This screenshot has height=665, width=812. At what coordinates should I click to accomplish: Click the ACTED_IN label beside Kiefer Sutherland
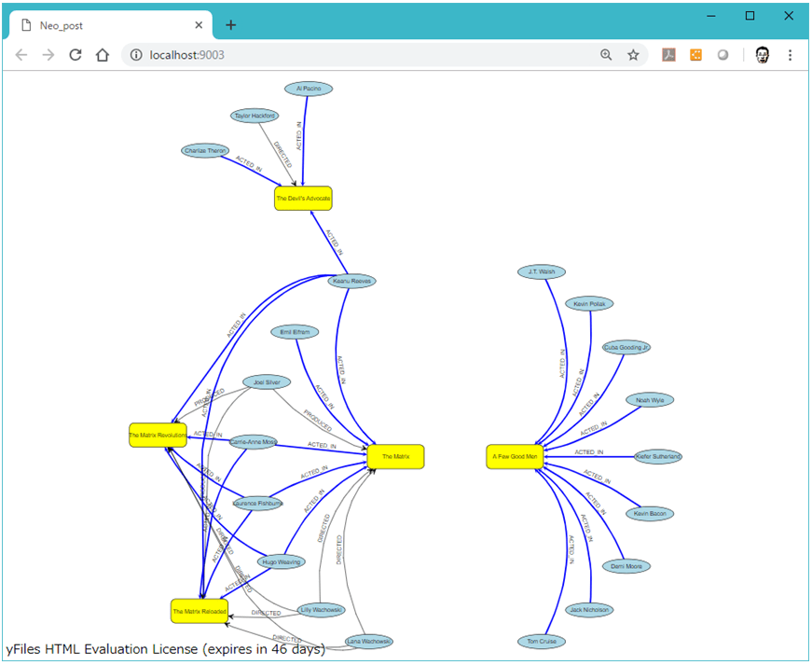click(589, 452)
